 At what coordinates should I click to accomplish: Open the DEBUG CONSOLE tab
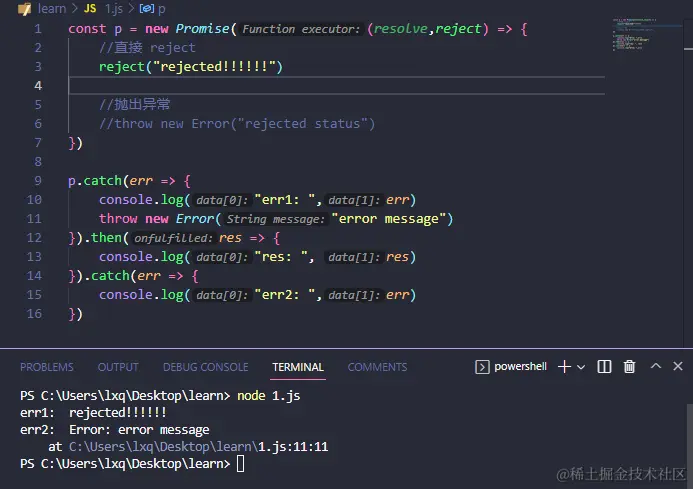point(206,367)
